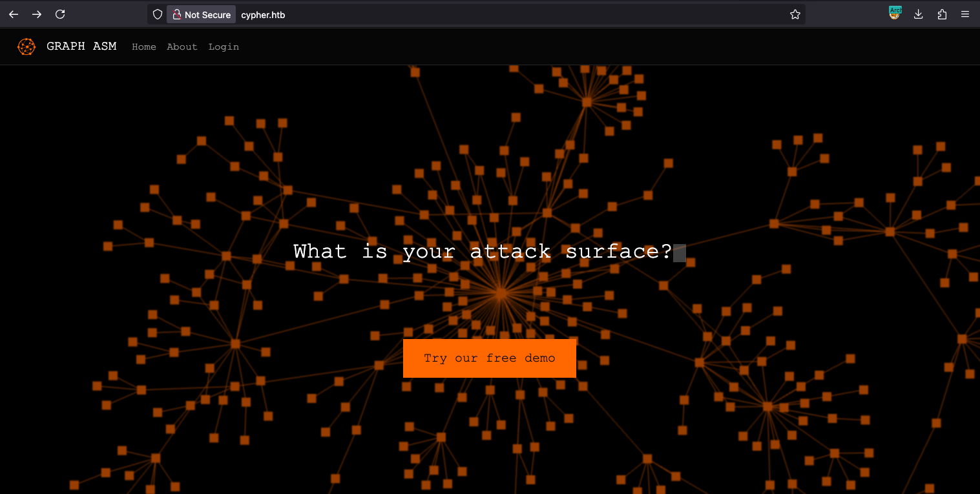Click the "What is your attack surface?" heading
Viewport: 980px width, 494px height.
[483, 251]
